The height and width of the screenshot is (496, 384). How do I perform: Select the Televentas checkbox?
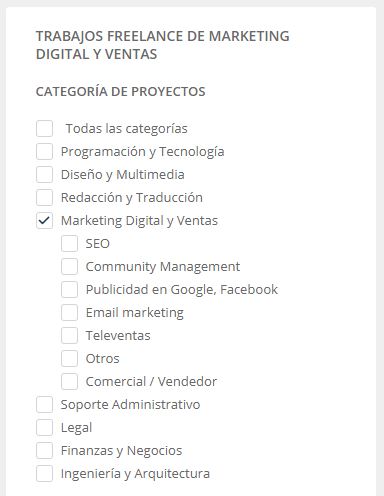coord(69,336)
